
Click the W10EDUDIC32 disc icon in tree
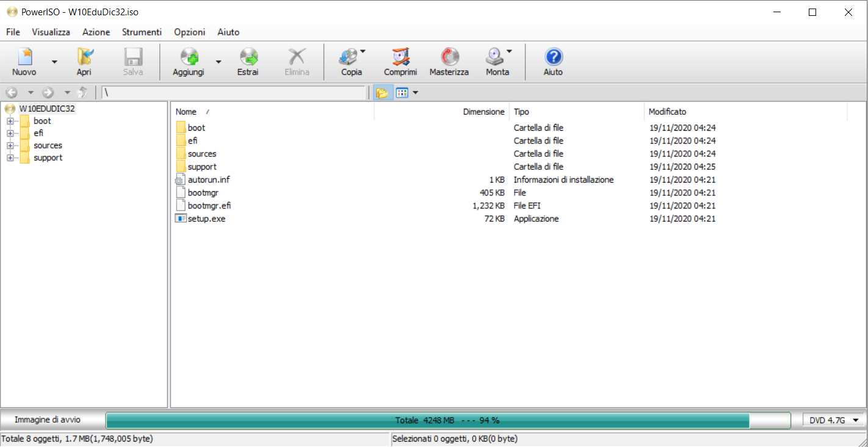(x=10, y=109)
